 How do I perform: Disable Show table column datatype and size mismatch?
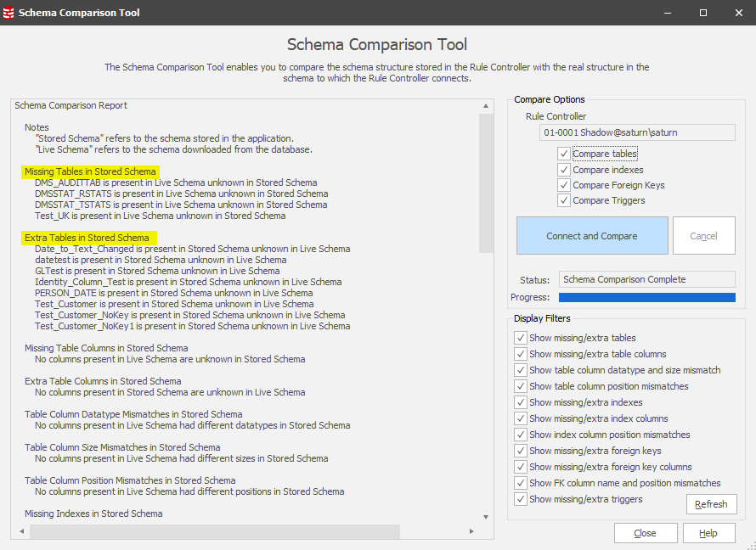pos(521,370)
